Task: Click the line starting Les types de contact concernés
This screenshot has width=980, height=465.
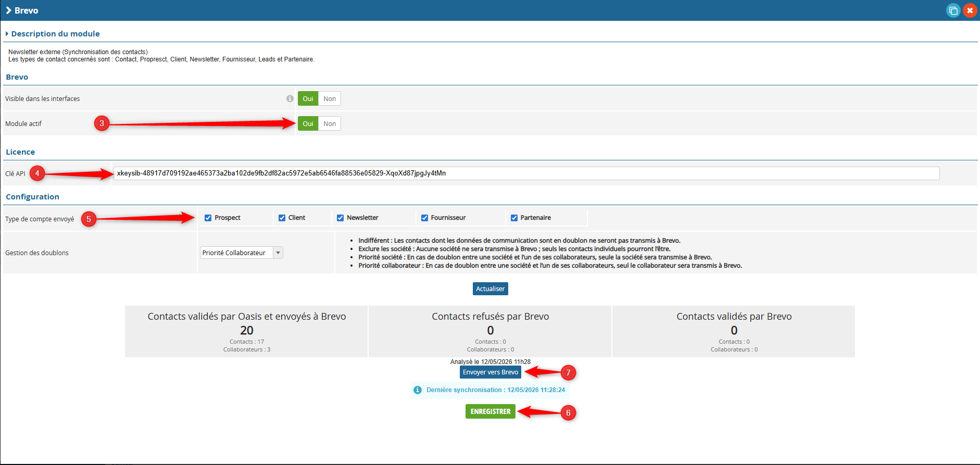Action: click(161, 59)
